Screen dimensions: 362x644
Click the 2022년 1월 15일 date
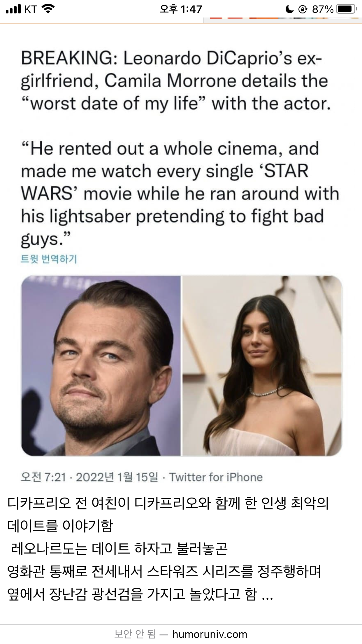pyautogui.click(x=117, y=477)
